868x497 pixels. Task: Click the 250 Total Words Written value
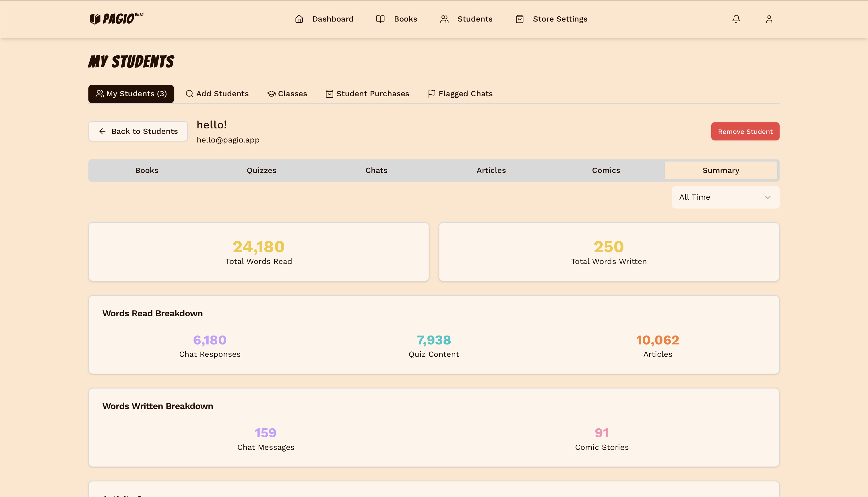click(609, 247)
